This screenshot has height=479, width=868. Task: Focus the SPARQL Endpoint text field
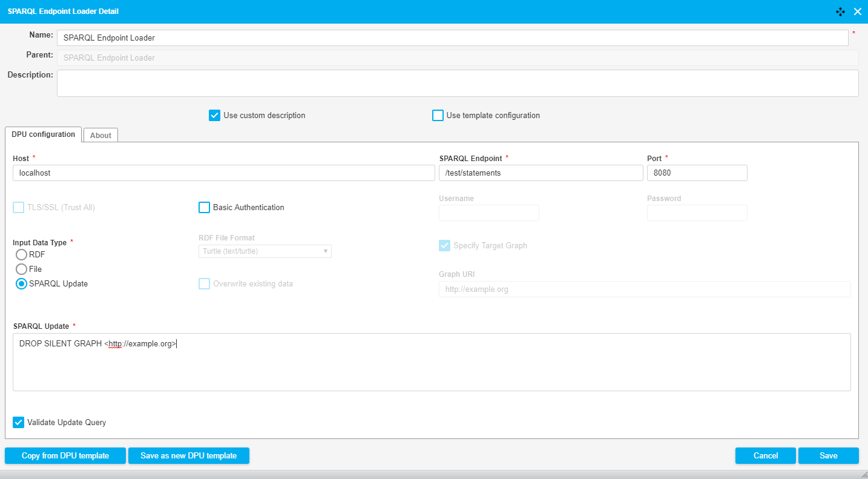(x=541, y=173)
